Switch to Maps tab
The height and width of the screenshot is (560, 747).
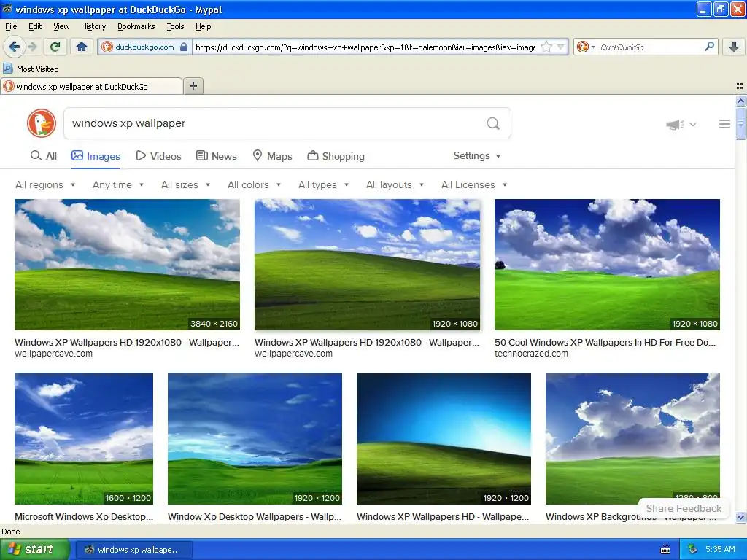[272, 156]
